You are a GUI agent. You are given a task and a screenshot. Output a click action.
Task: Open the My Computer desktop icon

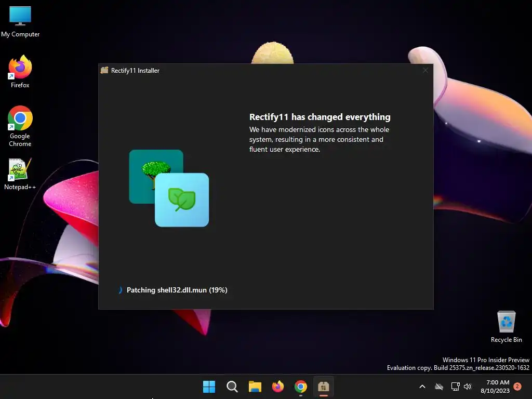[20, 21]
